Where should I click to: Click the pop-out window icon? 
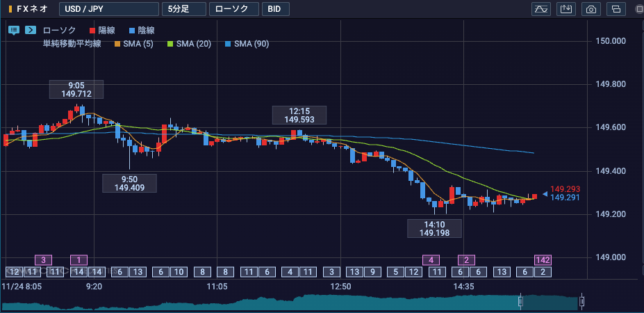click(616, 9)
